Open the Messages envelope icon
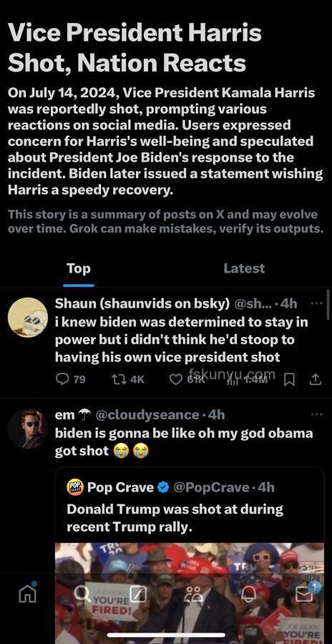The width and height of the screenshot is (332, 644). coord(305,593)
